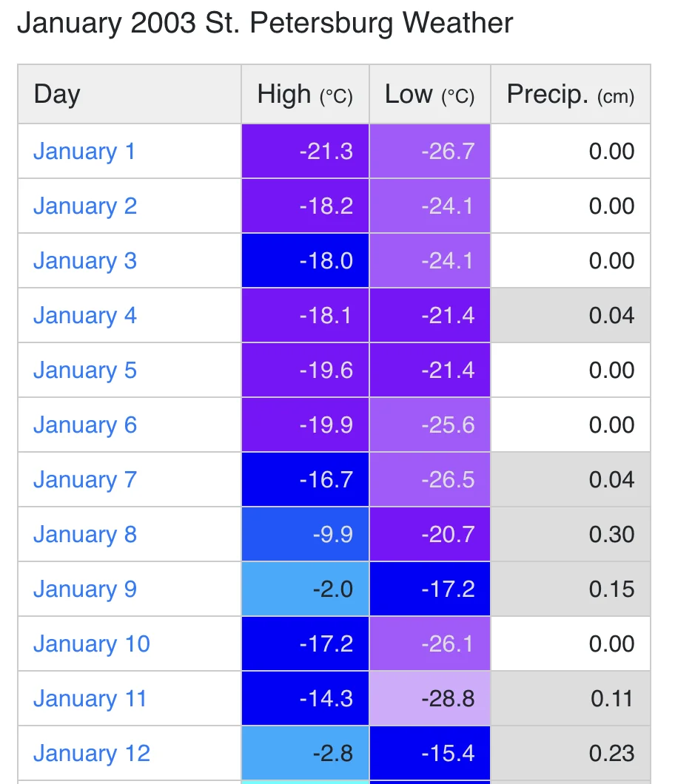Open the January 4 link
675x784 pixels.
point(85,316)
